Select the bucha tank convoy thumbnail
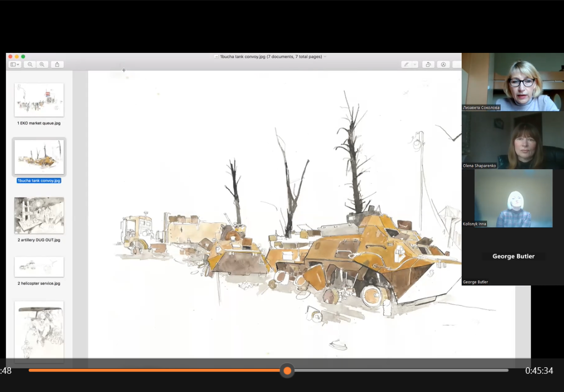Screen dimensions: 564x392 [39, 157]
